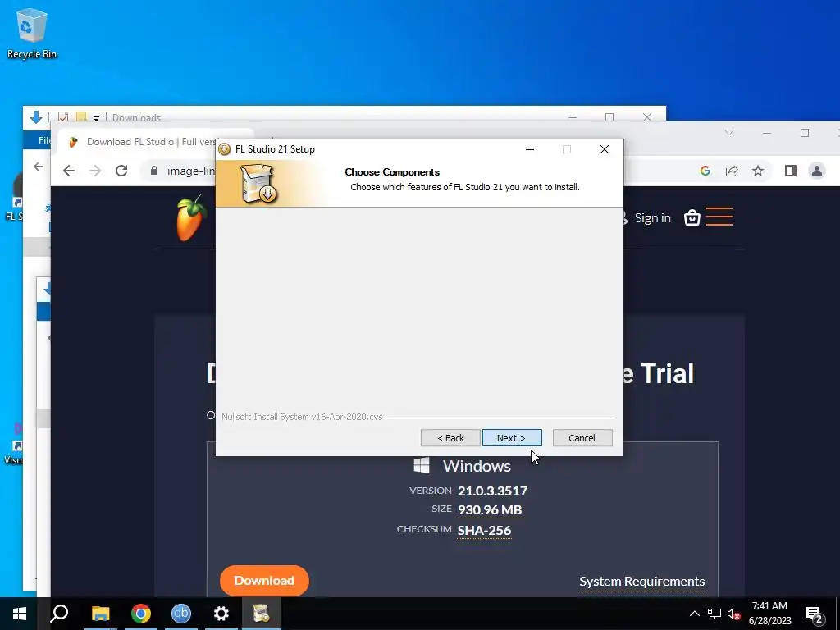The height and width of the screenshot is (630, 840).
Task: Reload the page in Chrome
Action: pos(121,171)
